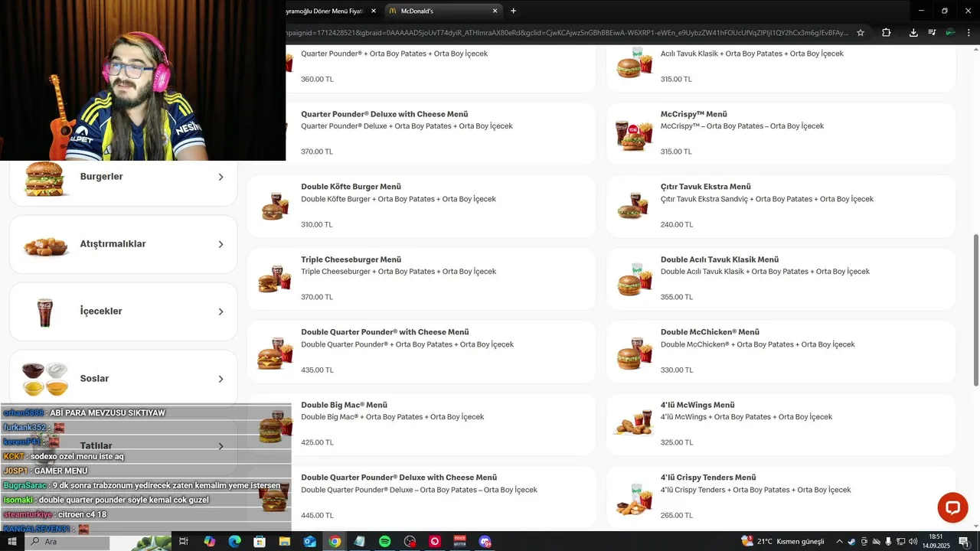Open Microsoft Store from the taskbar
The image size is (980, 551).
(260, 541)
